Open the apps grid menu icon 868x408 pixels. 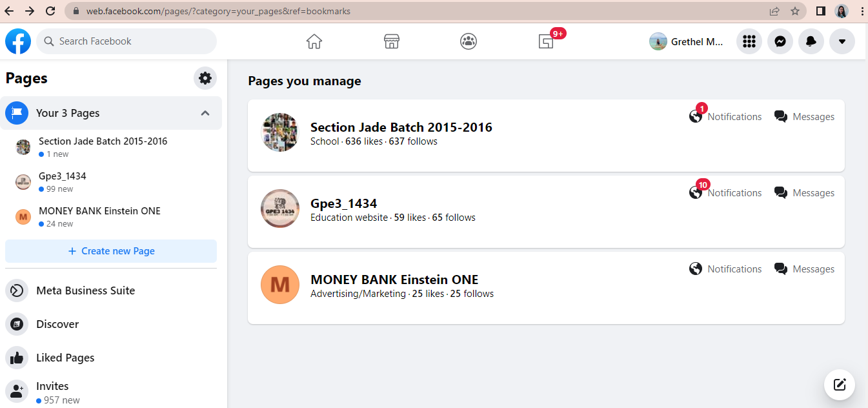749,41
